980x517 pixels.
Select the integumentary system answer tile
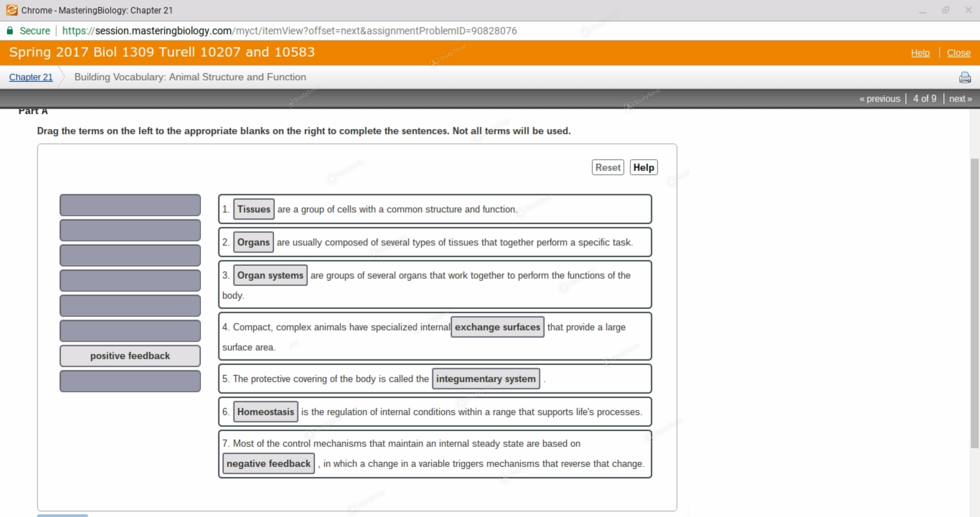click(x=486, y=379)
